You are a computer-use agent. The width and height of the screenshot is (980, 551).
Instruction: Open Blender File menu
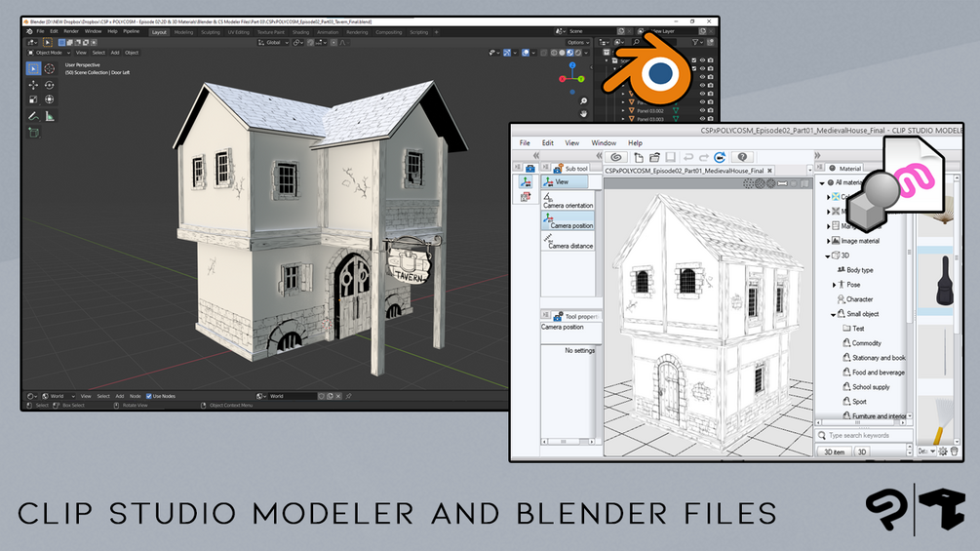40,31
